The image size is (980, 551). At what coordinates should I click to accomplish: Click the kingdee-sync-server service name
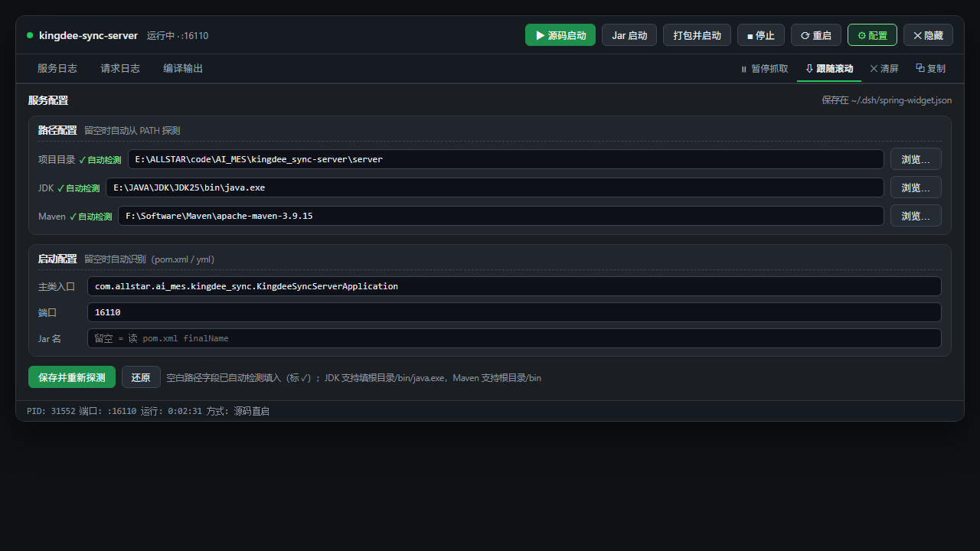[x=89, y=35]
